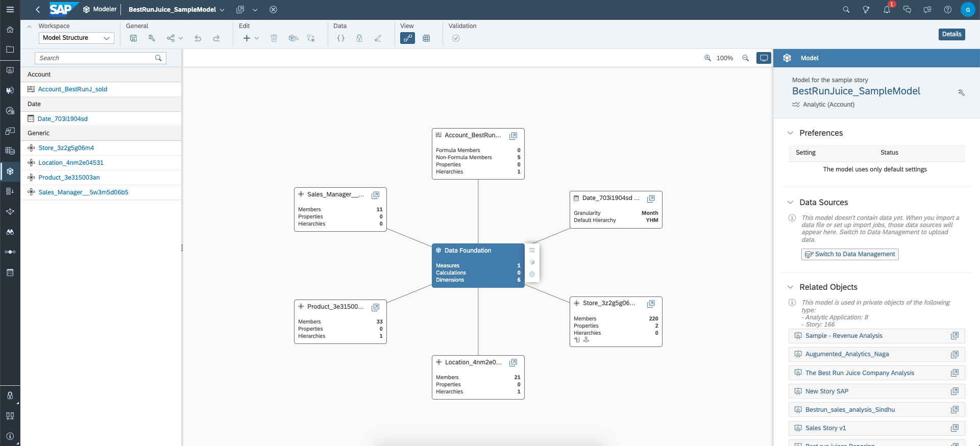Open Modeler icon in left sidebar

click(x=10, y=171)
